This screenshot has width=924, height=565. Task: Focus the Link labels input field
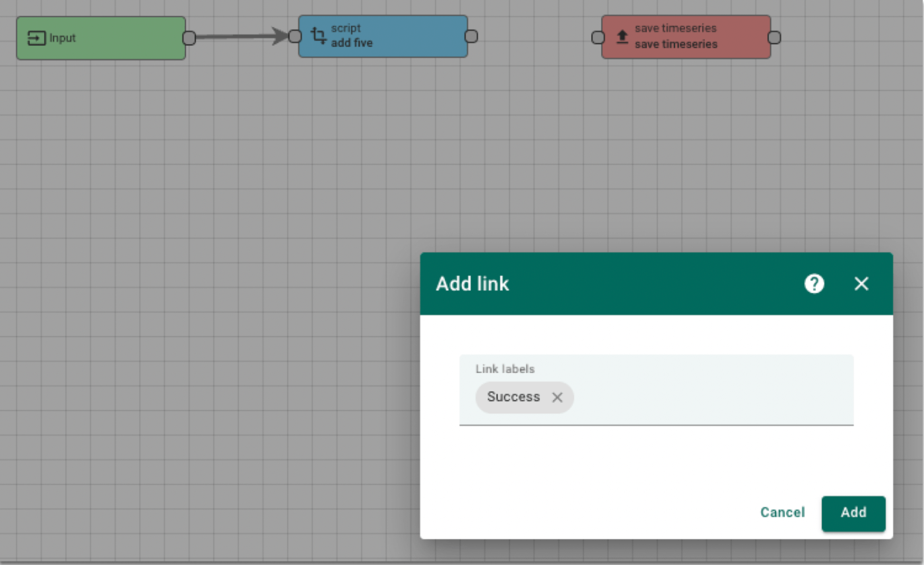(x=657, y=390)
